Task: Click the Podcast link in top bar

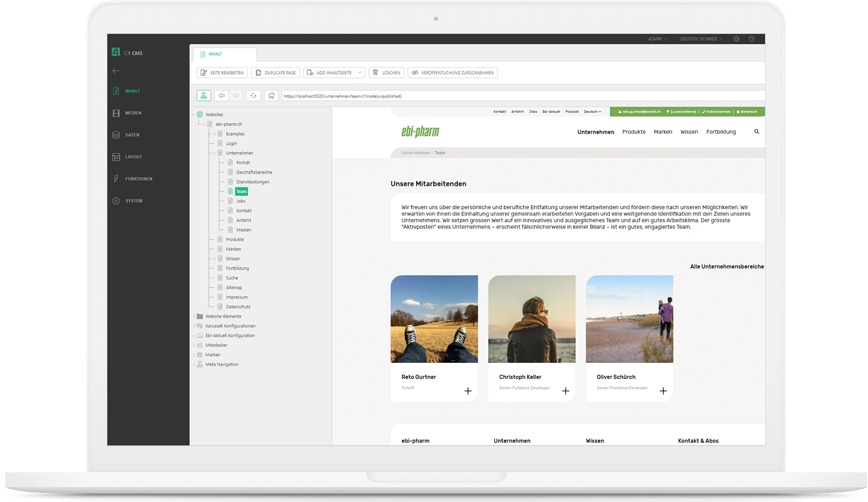Action: click(x=572, y=112)
